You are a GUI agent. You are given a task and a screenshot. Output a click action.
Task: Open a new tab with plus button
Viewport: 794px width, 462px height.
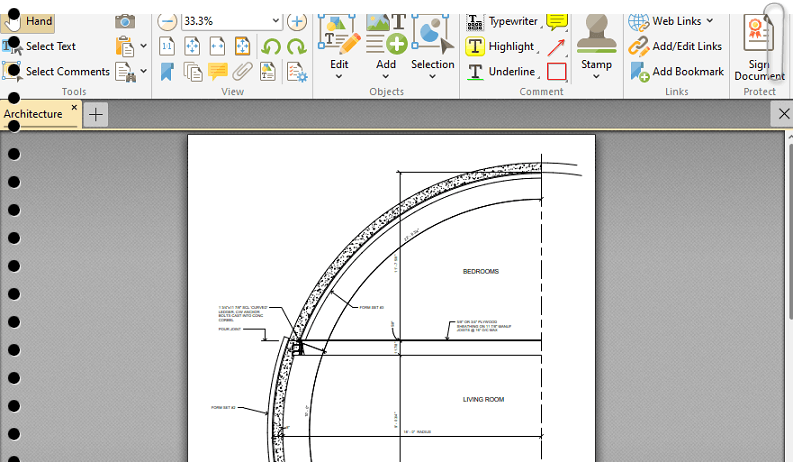tap(96, 115)
